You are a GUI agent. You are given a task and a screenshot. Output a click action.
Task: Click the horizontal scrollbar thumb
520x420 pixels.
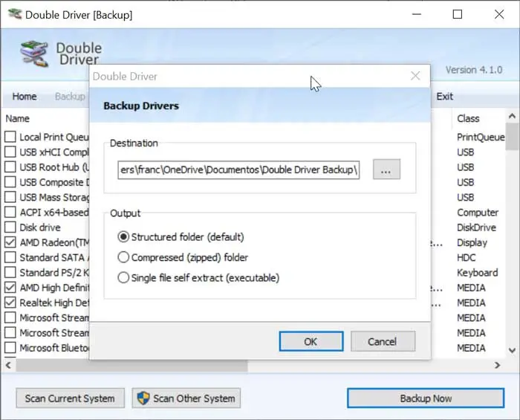pyautogui.click(x=131, y=365)
